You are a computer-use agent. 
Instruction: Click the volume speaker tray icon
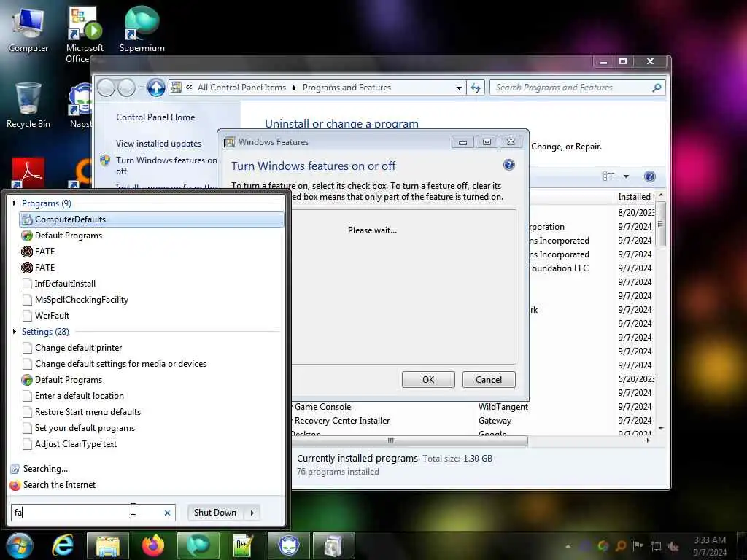[673, 546]
